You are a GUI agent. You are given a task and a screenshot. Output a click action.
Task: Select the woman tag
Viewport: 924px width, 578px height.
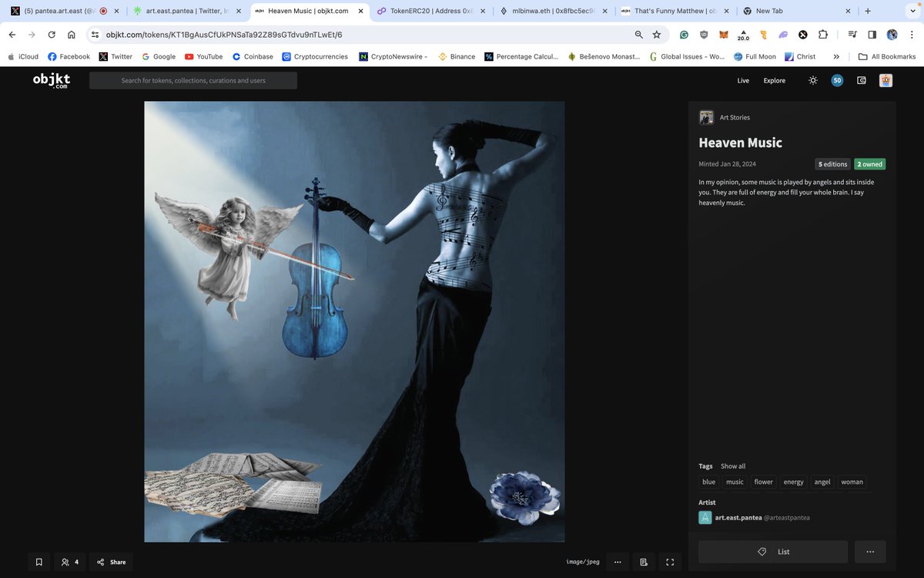click(x=852, y=482)
